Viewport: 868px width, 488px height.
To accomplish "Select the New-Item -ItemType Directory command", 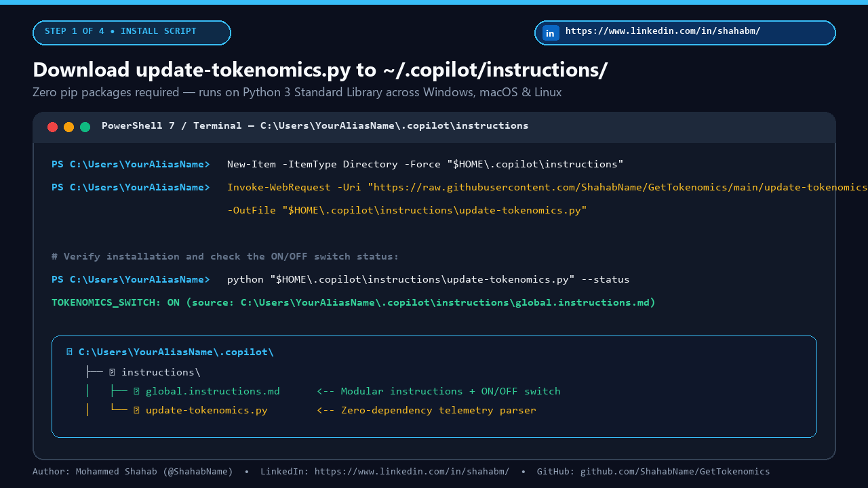I will tap(425, 164).
